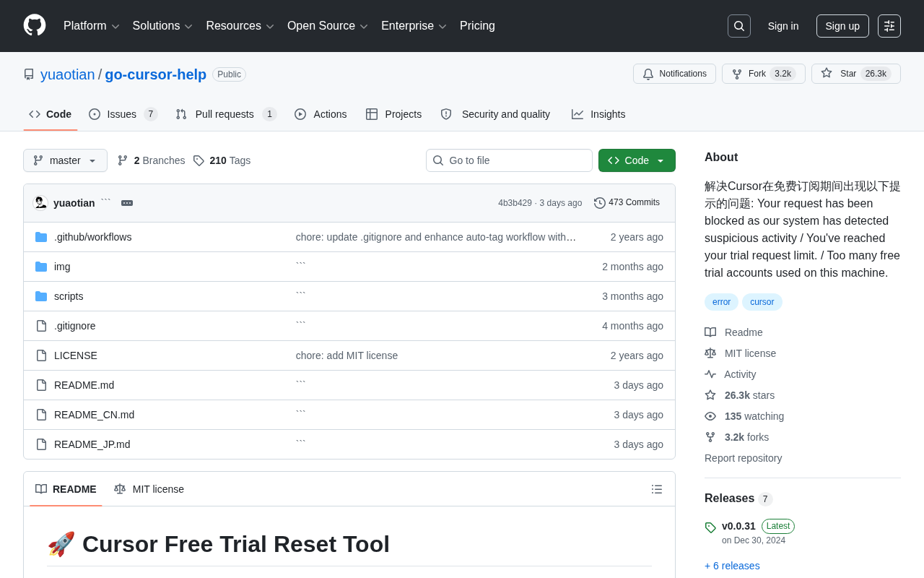Click Report repository link

(x=744, y=458)
